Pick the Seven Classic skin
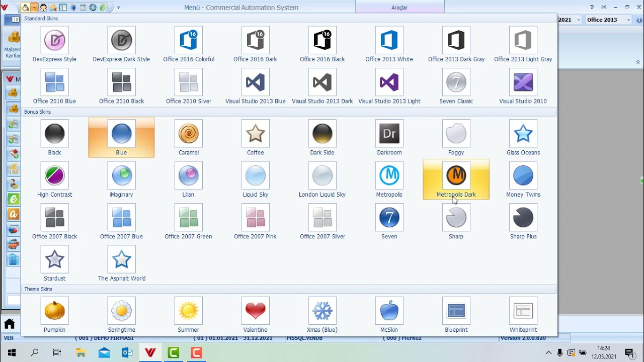The image size is (644, 362). click(x=456, y=86)
